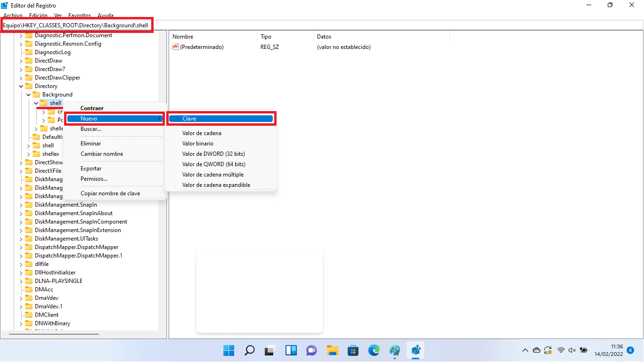
Task: Click the registry path address bar
Action: click(322, 25)
